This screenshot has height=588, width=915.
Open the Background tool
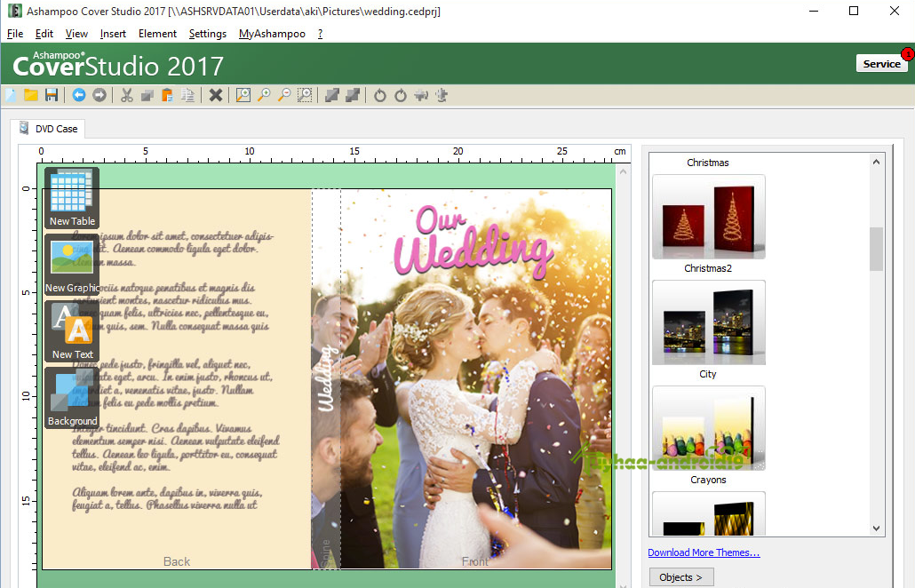(x=72, y=398)
